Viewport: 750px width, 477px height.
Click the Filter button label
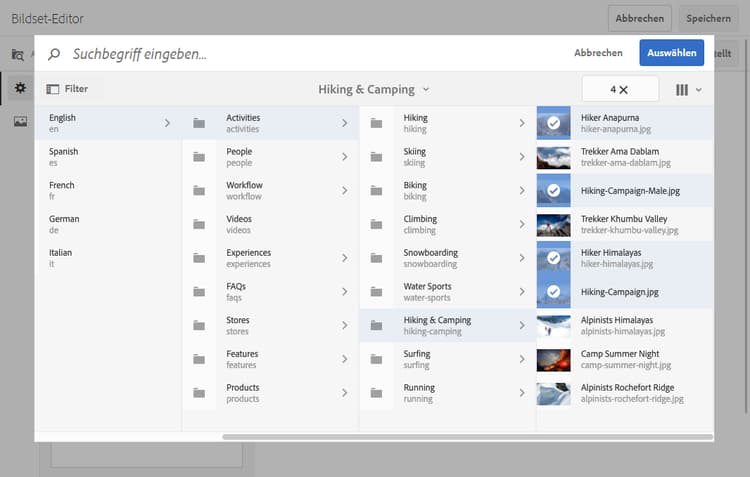77,89
